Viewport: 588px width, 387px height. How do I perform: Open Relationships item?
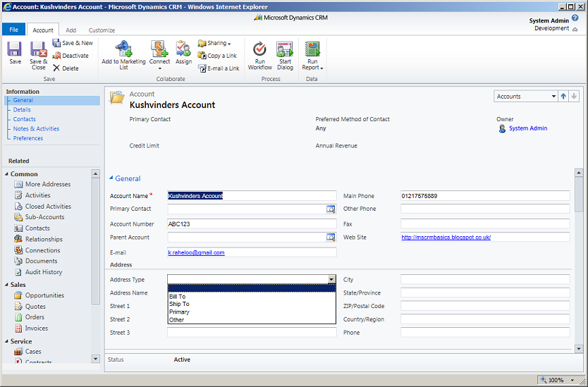click(x=38, y=239)
